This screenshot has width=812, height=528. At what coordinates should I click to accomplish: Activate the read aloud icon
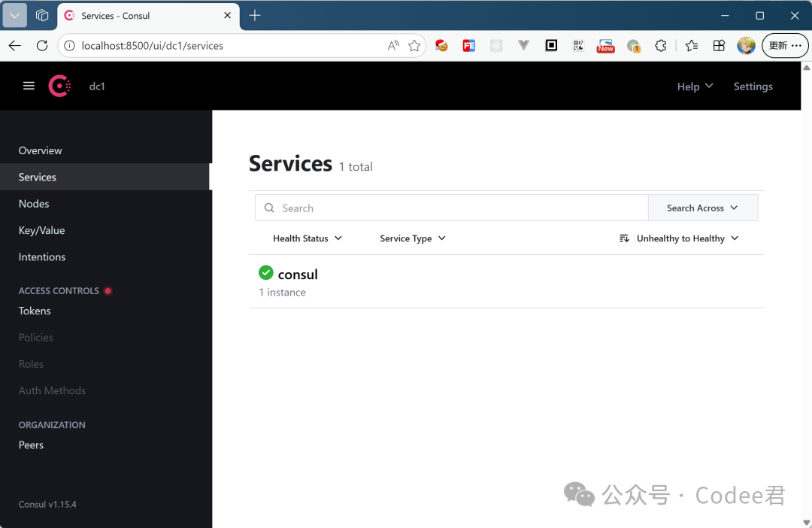(393, 46)
